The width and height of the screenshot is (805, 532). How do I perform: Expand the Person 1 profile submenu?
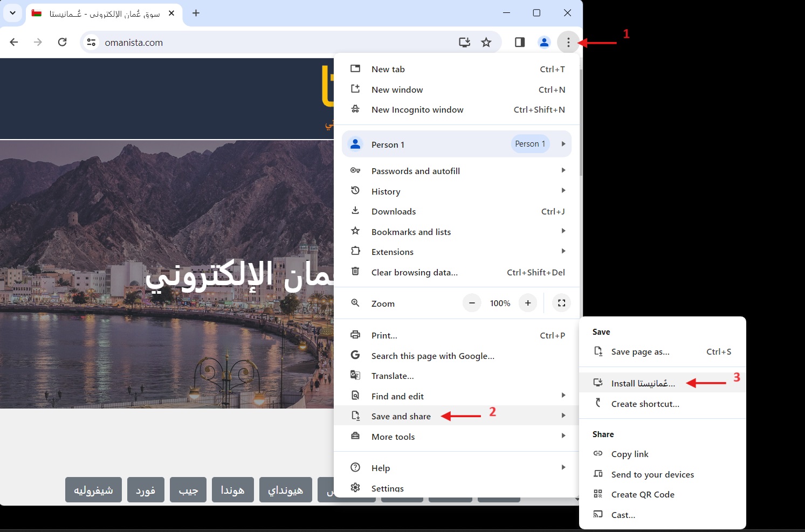457,144
